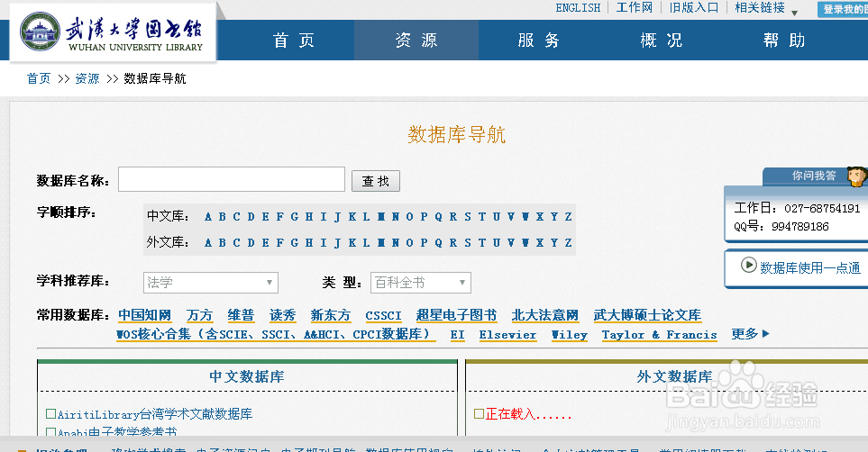Focus the 数据库名称 search field
The width and height of the screenshot is (868, 452).
232,179
